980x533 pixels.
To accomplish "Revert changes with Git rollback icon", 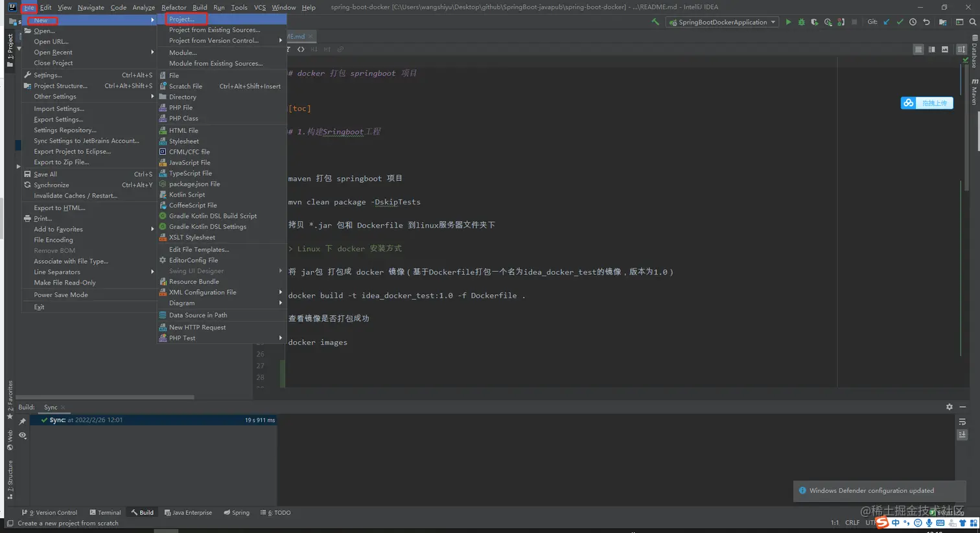I will (926, 22).
